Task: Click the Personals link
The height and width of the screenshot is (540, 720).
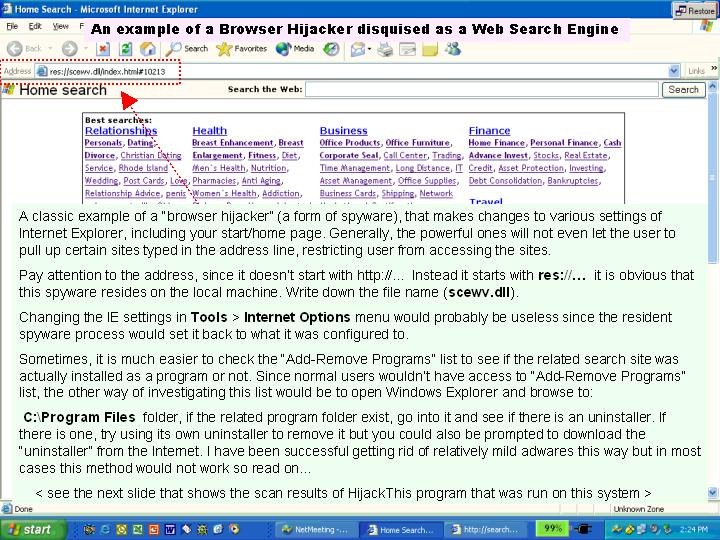Action: 103,143
